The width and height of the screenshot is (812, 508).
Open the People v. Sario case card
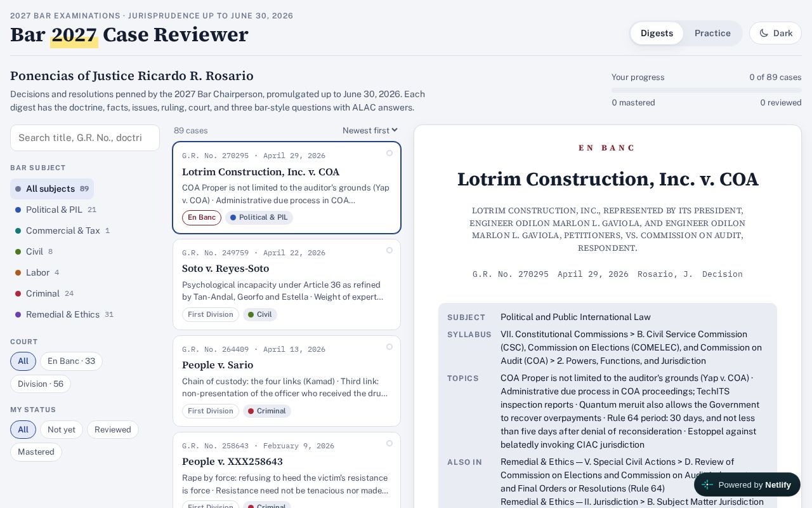(287, 381)
